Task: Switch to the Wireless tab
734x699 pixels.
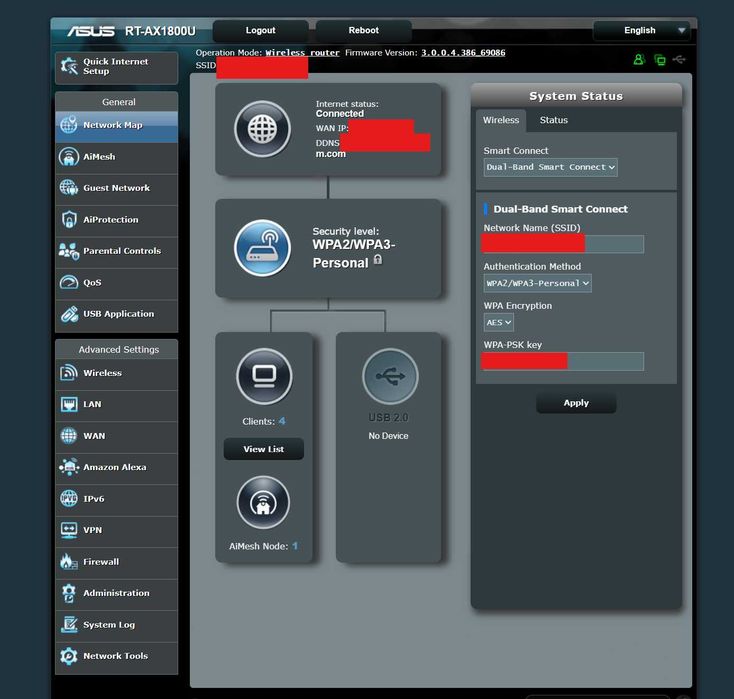Action: [501, 120]
